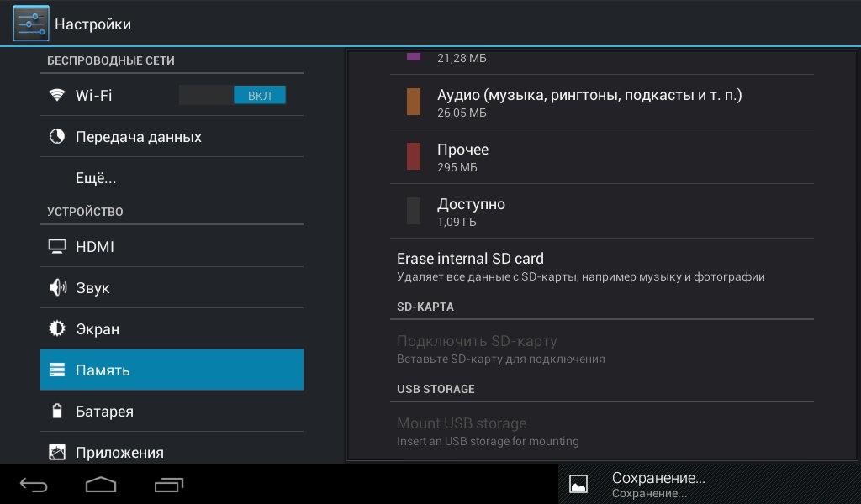Tap the battery icon
Image resolution: width=861 pixels, height=504 pixels.
coord(57,412)
